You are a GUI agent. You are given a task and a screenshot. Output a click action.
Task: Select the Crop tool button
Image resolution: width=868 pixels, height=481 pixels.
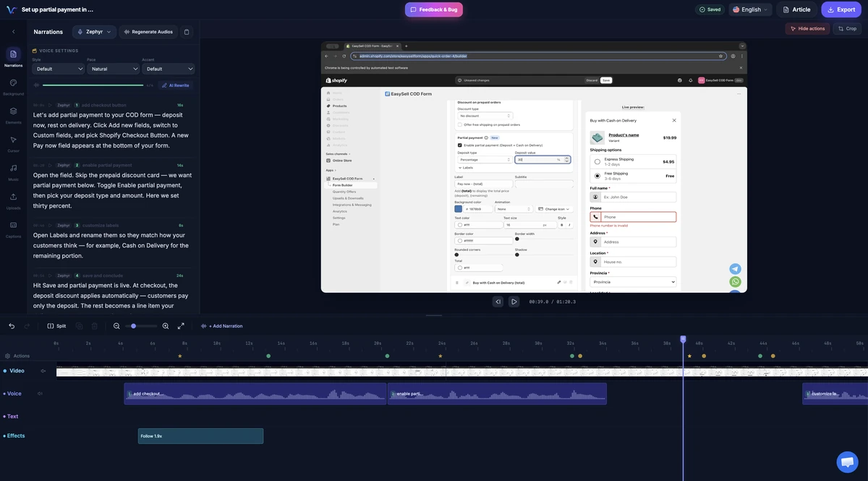point(847,28)
